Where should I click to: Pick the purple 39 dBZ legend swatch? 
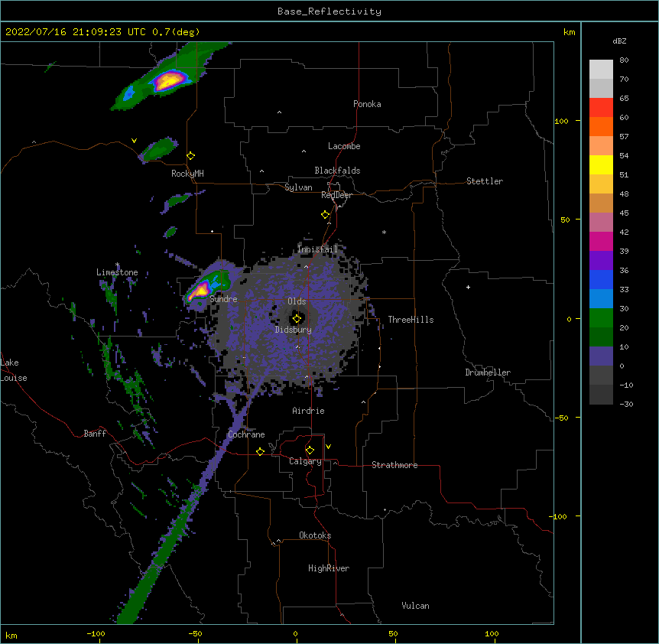pos(601,261)
